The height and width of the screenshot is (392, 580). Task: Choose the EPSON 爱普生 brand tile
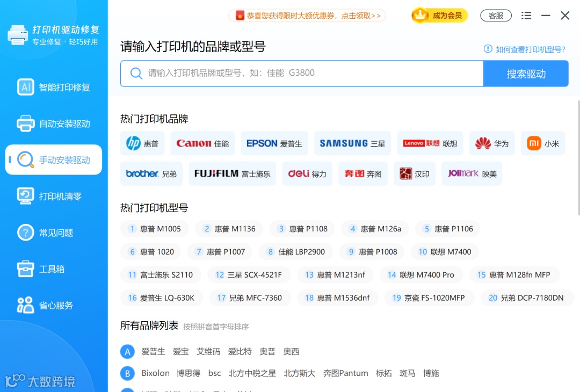pyautogui.click(x=274, y=143)
